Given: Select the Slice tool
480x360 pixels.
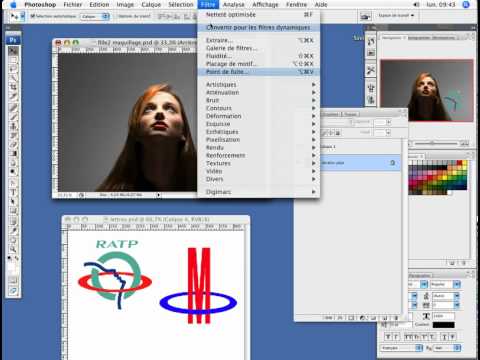Looking at the screenshot, I should click(13, 97).
